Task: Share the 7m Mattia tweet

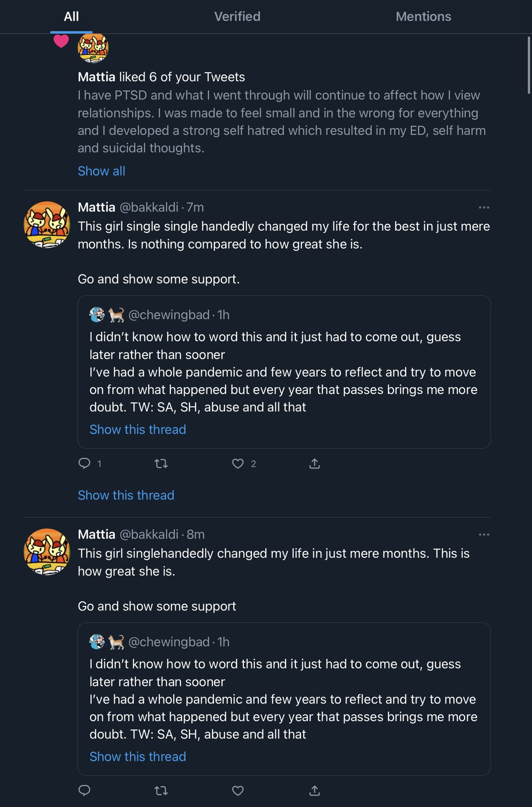Action: pos(314,463)
